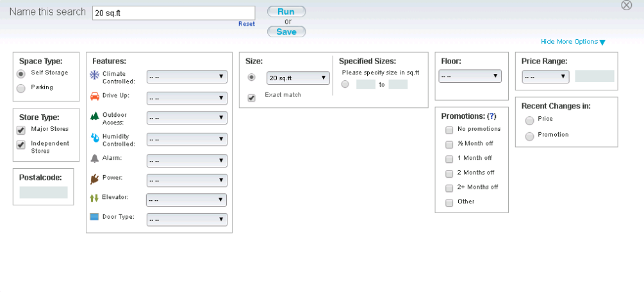This screenshot has height=292, width=644.
Task: Select the Parking space type
Action: pyautogui.click(x=21, y=88)
